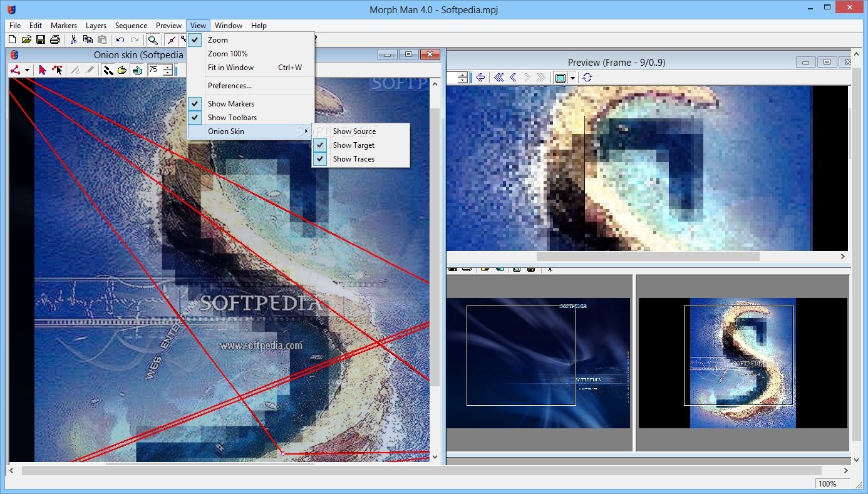Decrease the Preview frame spinner
Image resolution: width=868 pixels, height=494 pixels.
[462, 81]
